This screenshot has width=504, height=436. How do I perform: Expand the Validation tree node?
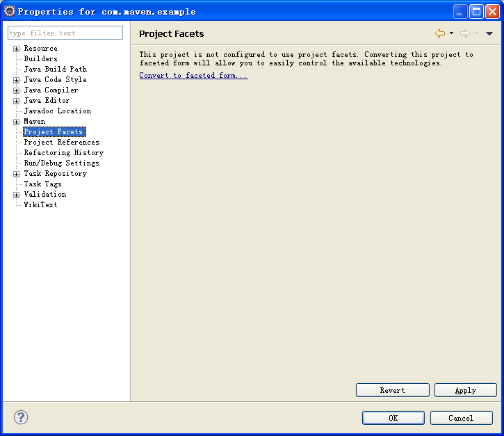17,195
